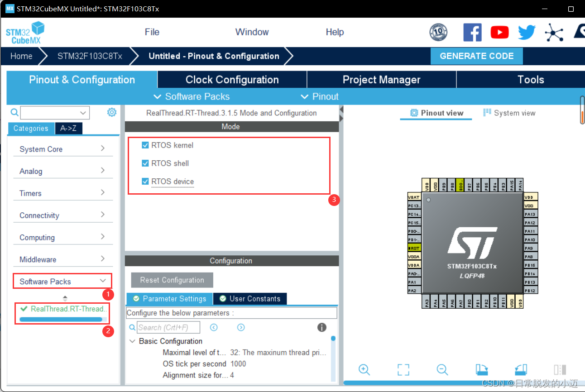Open the Help menu
The height and width of the screenshot is (392, 585).
point(335,32)
